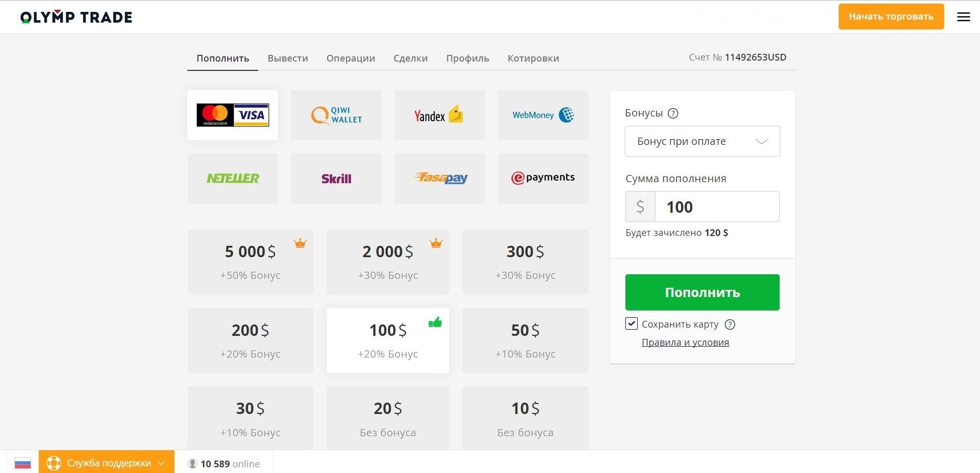Click the online users person icon
The height and width of the screenshot is (473, 980).
click(193, 464)
